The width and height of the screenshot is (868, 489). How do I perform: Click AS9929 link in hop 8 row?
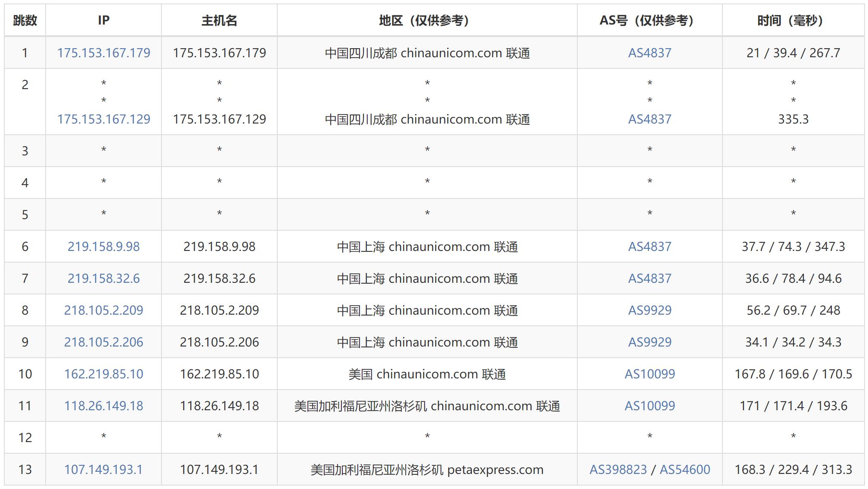tap(650, 310)
